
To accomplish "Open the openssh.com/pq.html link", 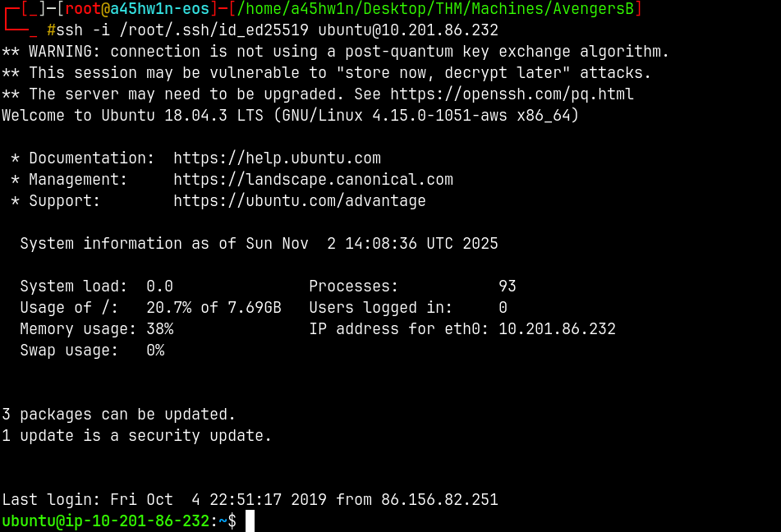I will pos(512,94).
